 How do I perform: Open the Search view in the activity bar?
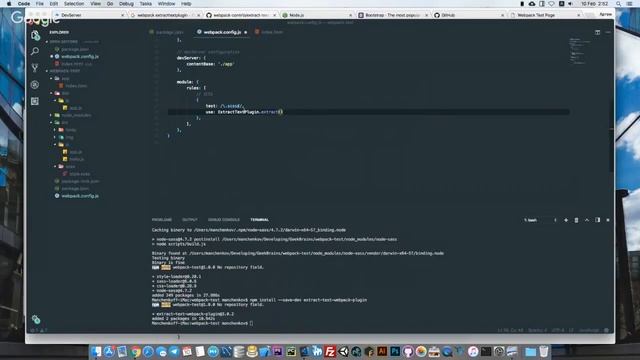coord(35,51)
